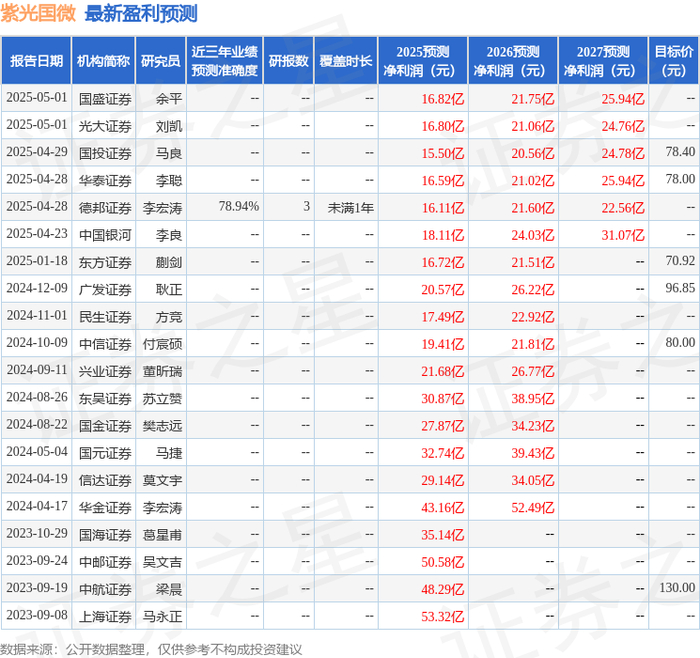Click 18.11亿 2025 profit forecast
Image resolution: width=700 pixels, height=658 pixels.
(x=443, y=235)
